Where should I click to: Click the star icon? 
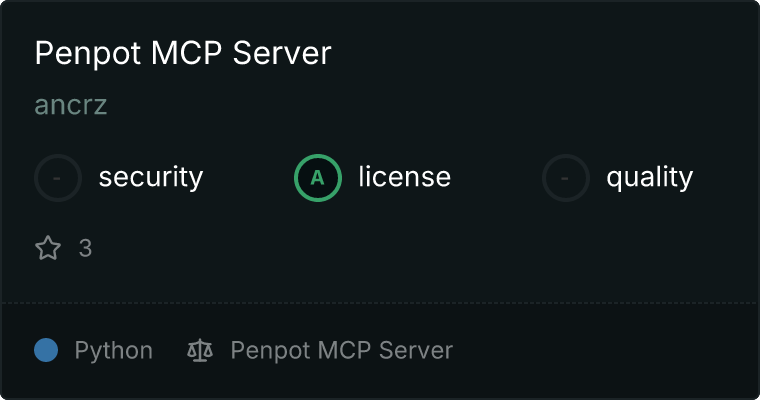48,248
